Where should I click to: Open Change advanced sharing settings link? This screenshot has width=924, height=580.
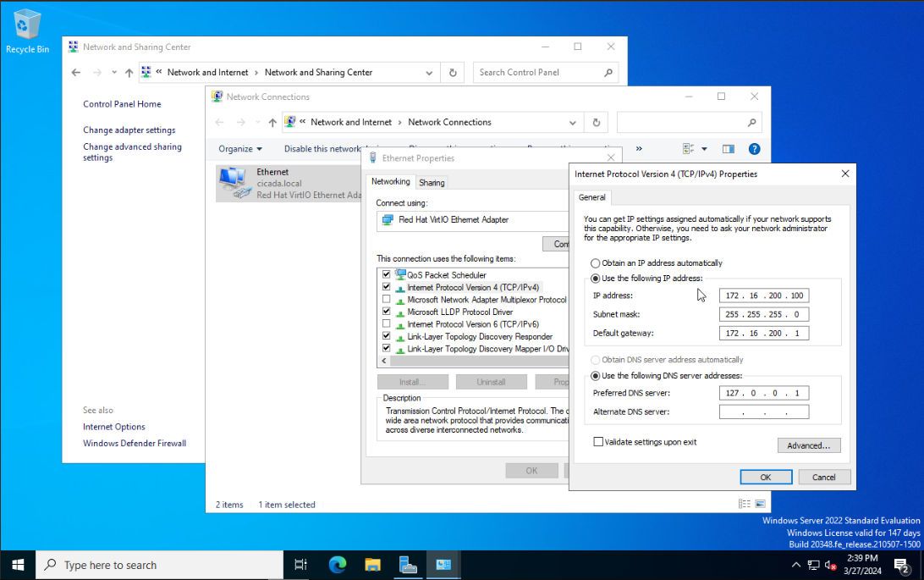click(x=132, y=152)
